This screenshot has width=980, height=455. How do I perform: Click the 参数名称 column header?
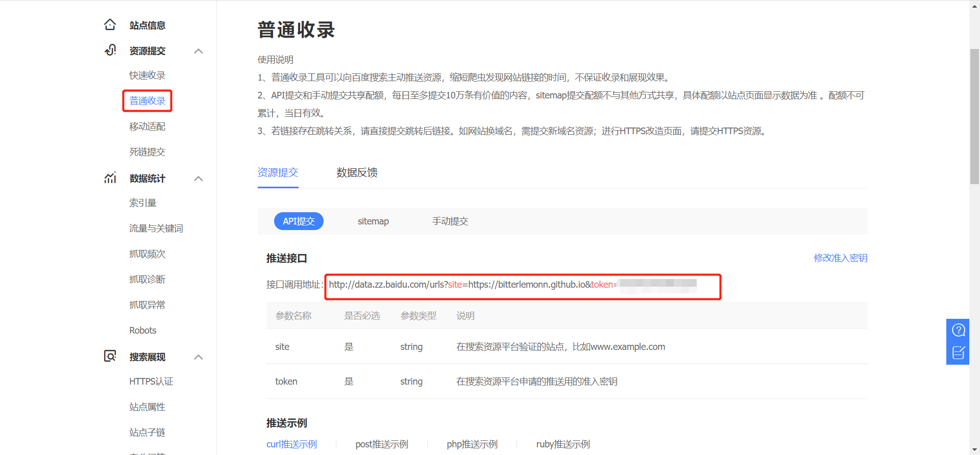[x=293, y=316]
